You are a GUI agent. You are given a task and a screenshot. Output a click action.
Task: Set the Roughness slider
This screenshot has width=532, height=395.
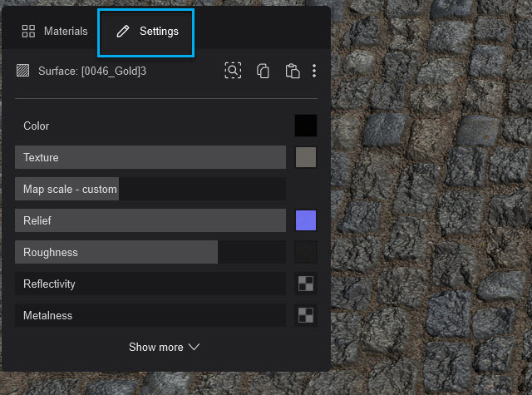(150, 252)
